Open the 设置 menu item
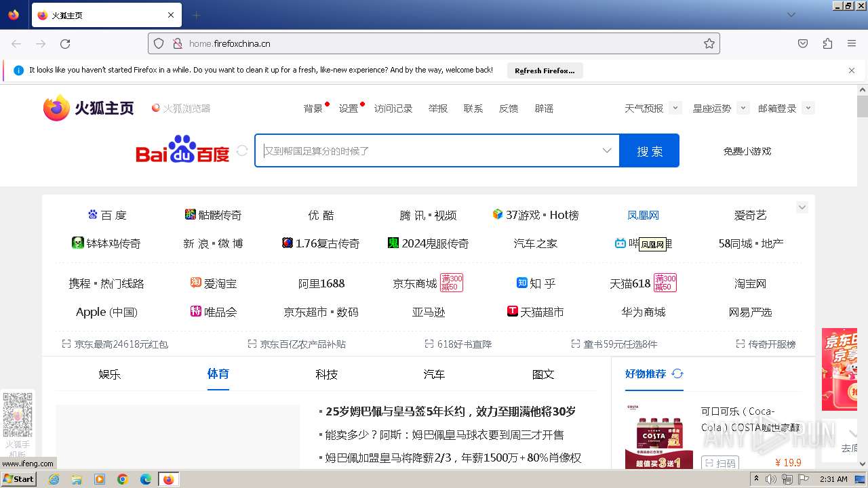Image resolution: width=868 pixels, height=488 pixels. (x=349, y=108)
